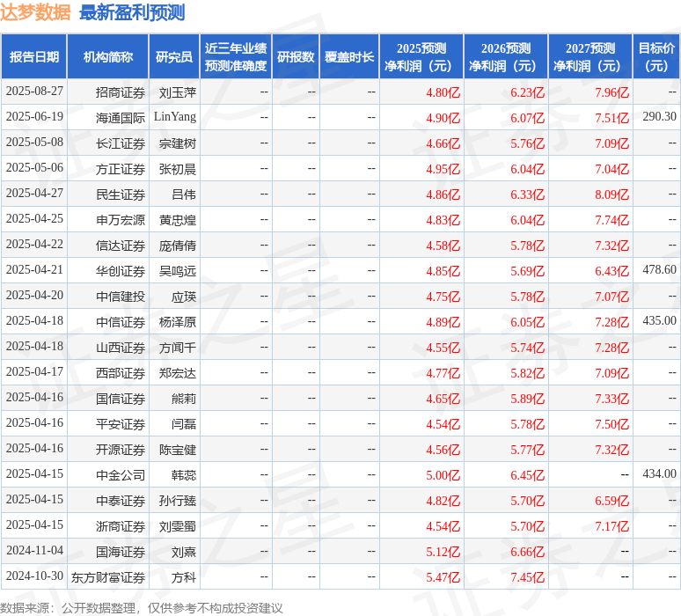Select the 东方财富证券 institution cell
This screenshot has height=616, width=681.
point(108,578)
